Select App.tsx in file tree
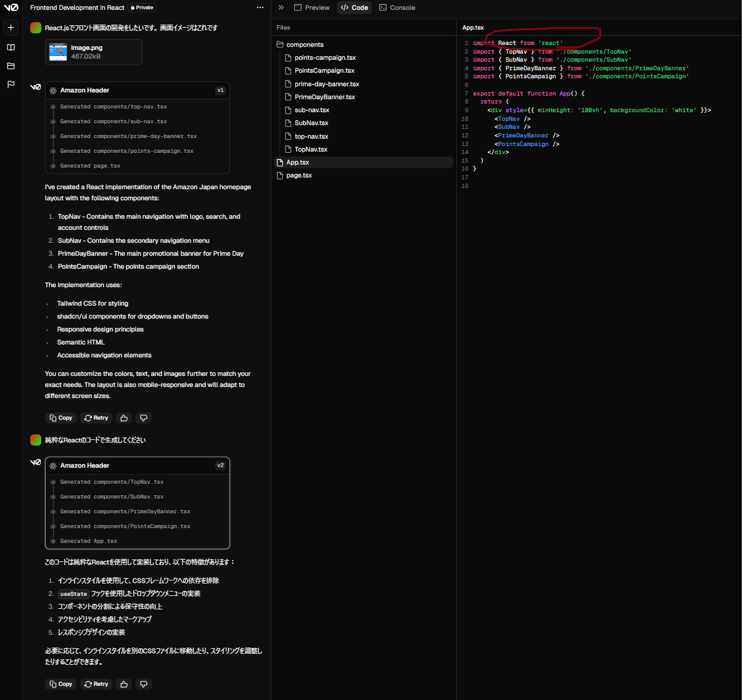This screenshot has width=743, height=700. pos(364,162)
